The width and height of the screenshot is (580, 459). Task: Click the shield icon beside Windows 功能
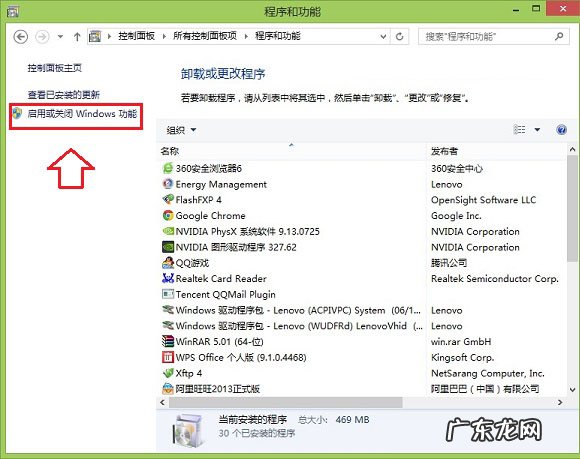[x=17, y=113]
